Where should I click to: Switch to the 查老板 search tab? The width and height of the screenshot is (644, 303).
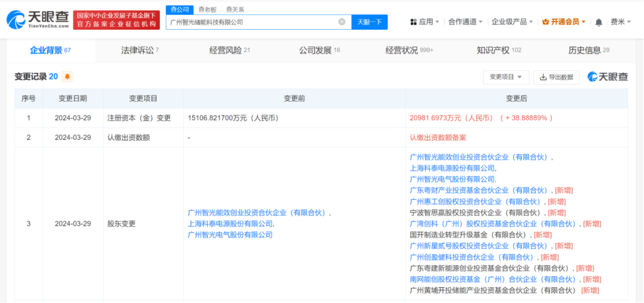[207, 9]
